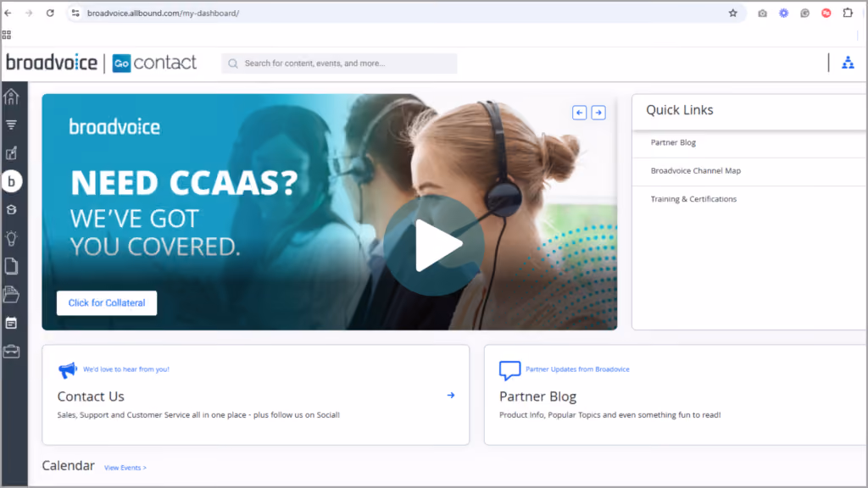This screenshot has height=488, width=868.
Task: Open the document page sidebar icon
Action: coord(11,266)
